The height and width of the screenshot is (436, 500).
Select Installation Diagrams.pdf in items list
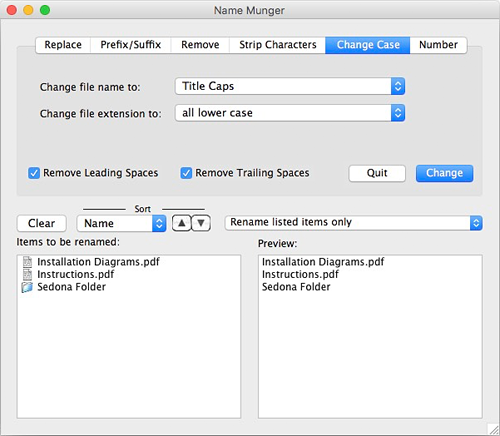pos(98,262)
